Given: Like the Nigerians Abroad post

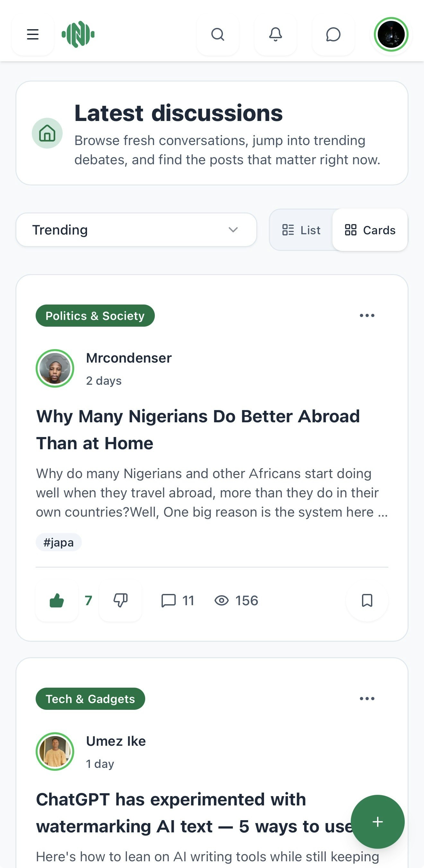Looking at the screenshot, I should (x=57, y=600).
